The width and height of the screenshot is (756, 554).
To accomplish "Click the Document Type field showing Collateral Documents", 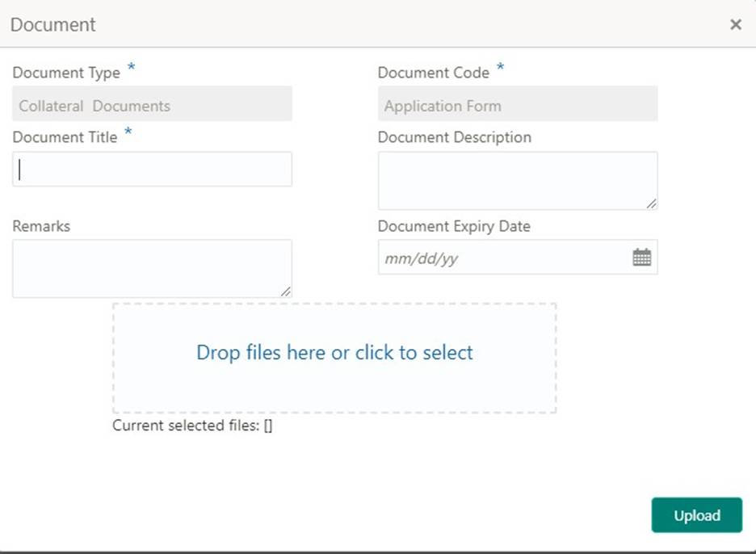I will pos(153,103).
